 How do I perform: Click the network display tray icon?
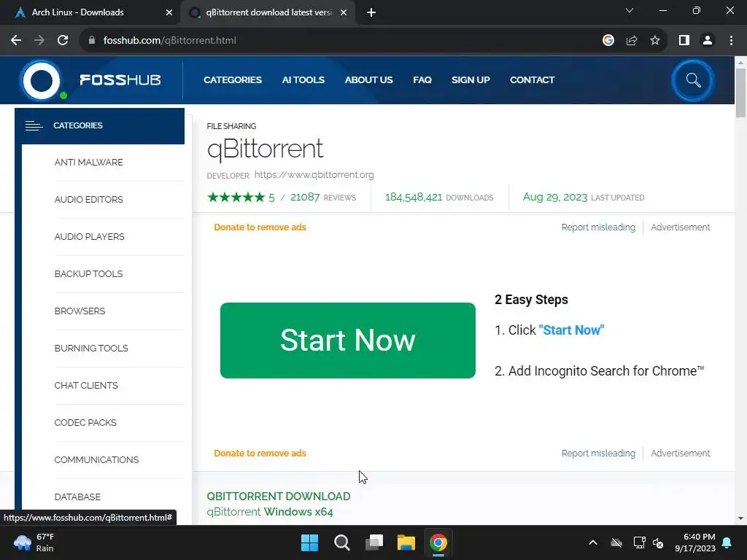coord(639,542)
